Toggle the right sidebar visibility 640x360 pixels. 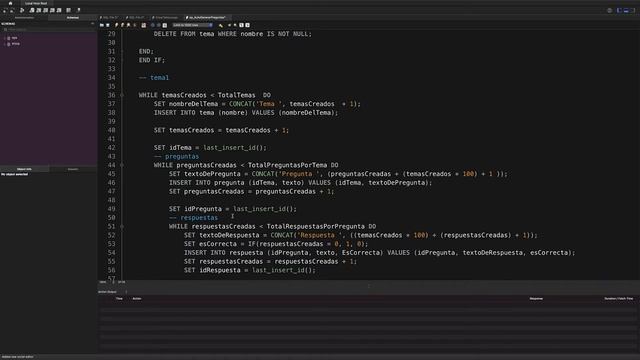click(x=633, y=10)
